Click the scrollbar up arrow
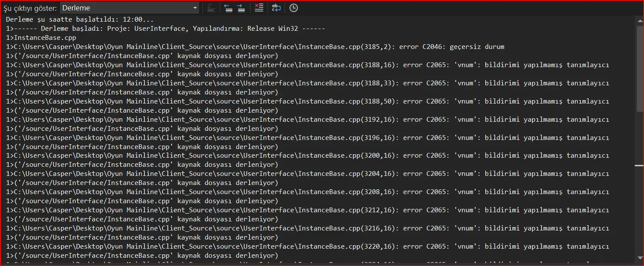 [640, 20]
